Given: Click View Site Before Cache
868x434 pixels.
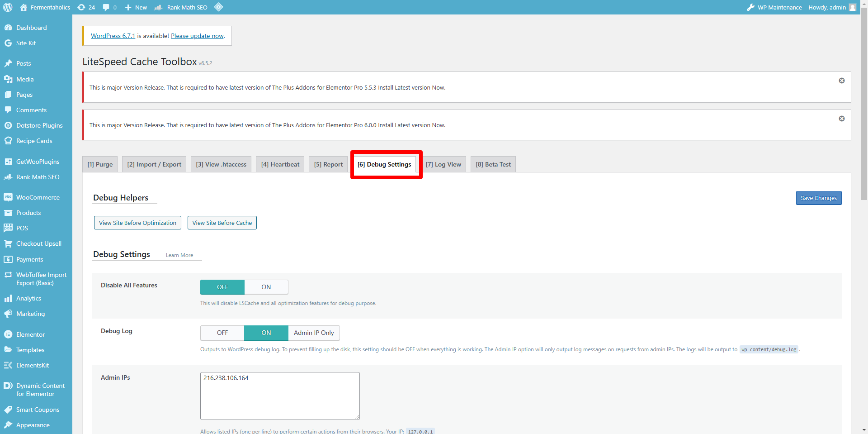Looking at the screenshot, I should tap(222, 223).
